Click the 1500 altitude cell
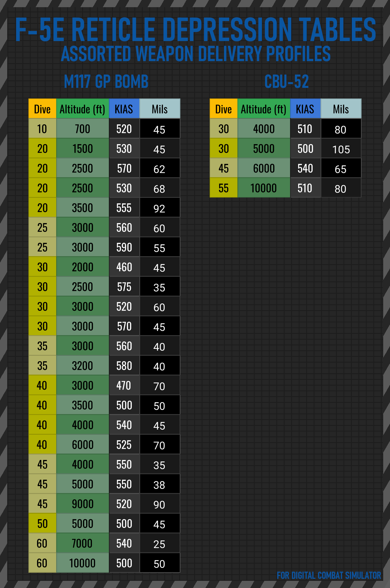The image size is (390, 588). pos(83,148)
